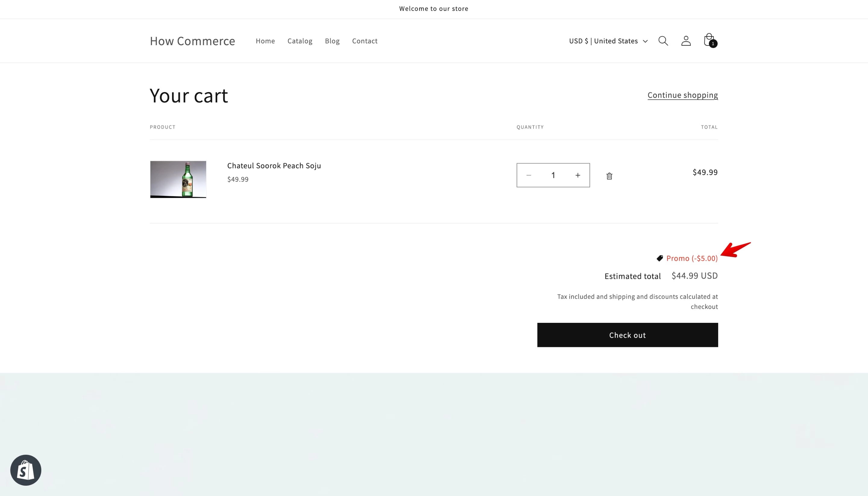Follow the Continue shopping link
This screenshot has width=868, height=496.
(683, 95)
